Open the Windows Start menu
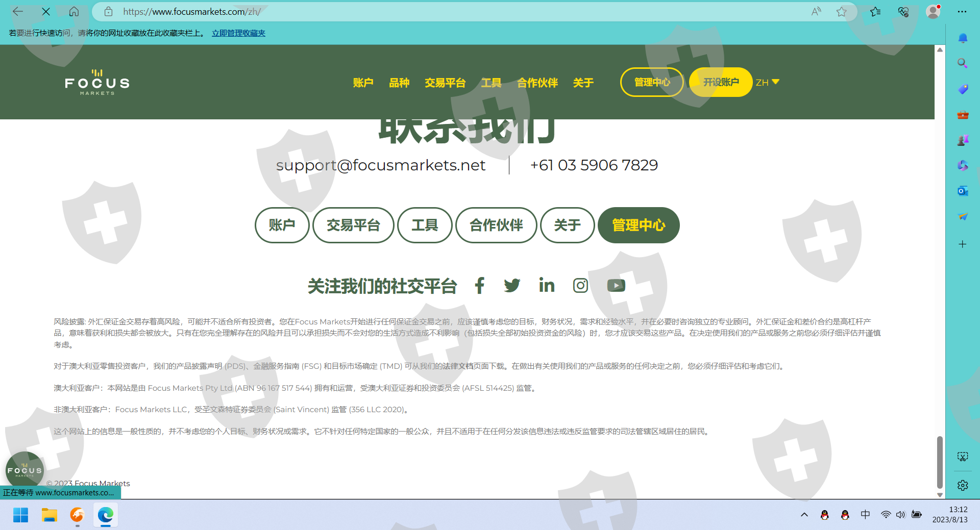This screenshot has height=530, width=980. [20, 515]
